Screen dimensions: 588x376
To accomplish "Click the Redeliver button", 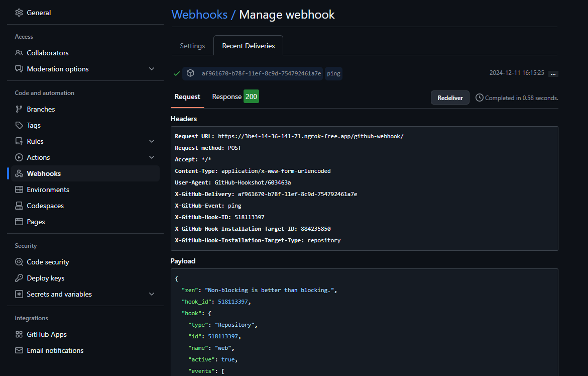I will coord(450,98).
